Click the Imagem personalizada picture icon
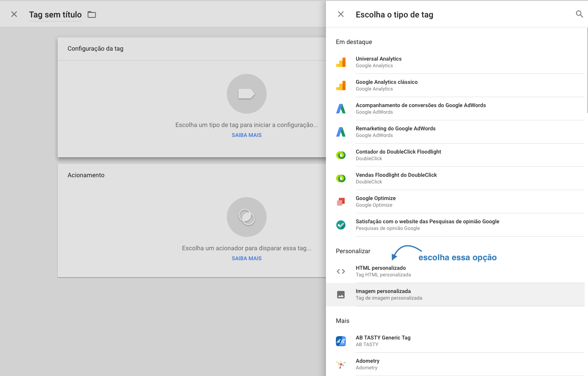 pos(341,295)
